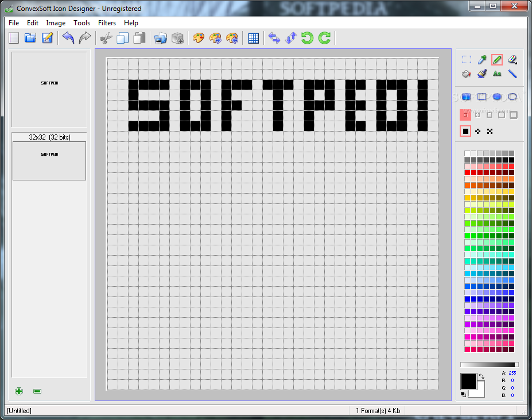
Task: Open an existing icon file via folder icon
Action: pyautogui.click(x=30, y=38)
